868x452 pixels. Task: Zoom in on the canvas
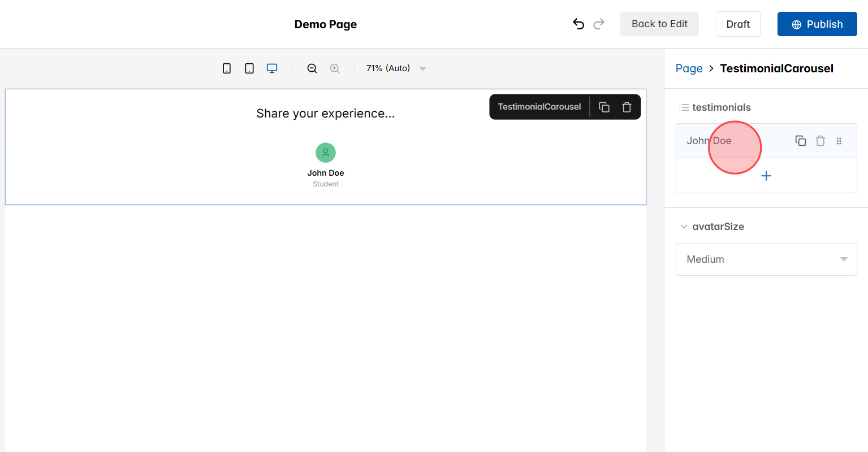(x=335, y=68)
